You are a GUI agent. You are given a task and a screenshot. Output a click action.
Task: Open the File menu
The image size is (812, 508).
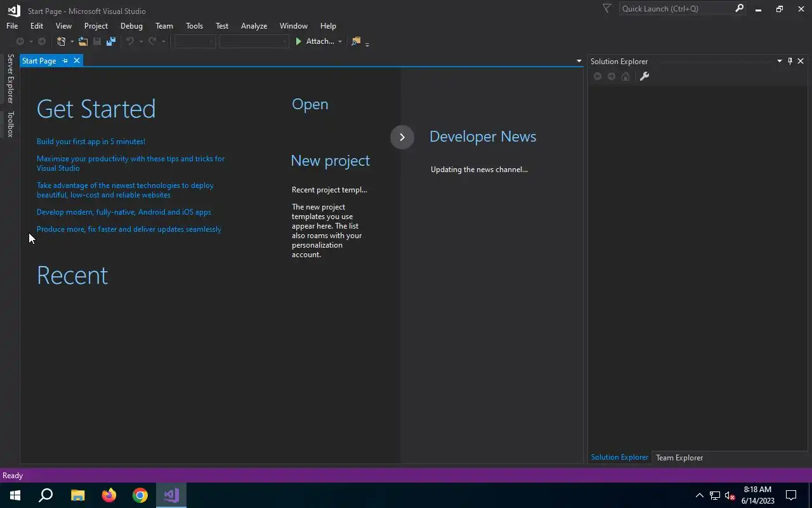(x=12, y=26)
